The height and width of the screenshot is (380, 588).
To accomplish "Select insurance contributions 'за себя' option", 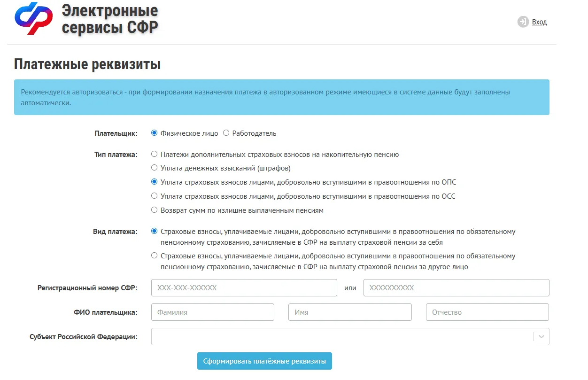I will [x=154, y=231].
